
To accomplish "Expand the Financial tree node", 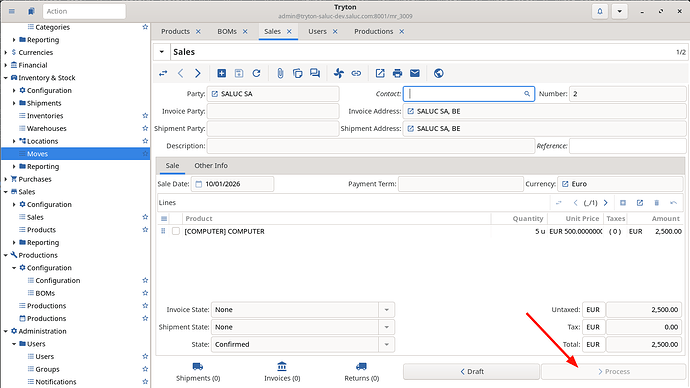I will click(x=6, y=65).
